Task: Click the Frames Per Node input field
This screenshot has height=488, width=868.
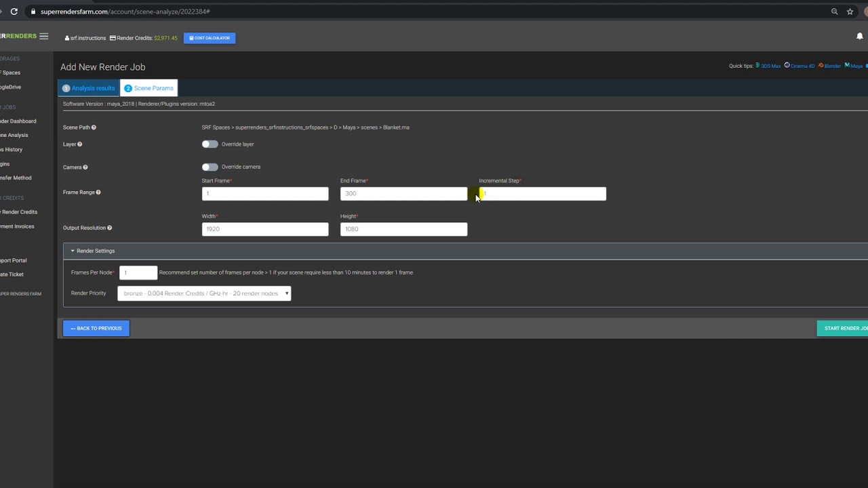Action: point(138,272)
